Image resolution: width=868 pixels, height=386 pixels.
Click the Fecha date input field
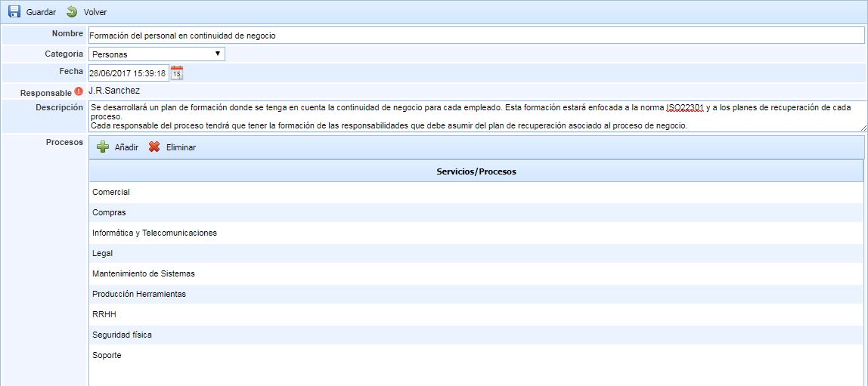click(x=128, y=73)
